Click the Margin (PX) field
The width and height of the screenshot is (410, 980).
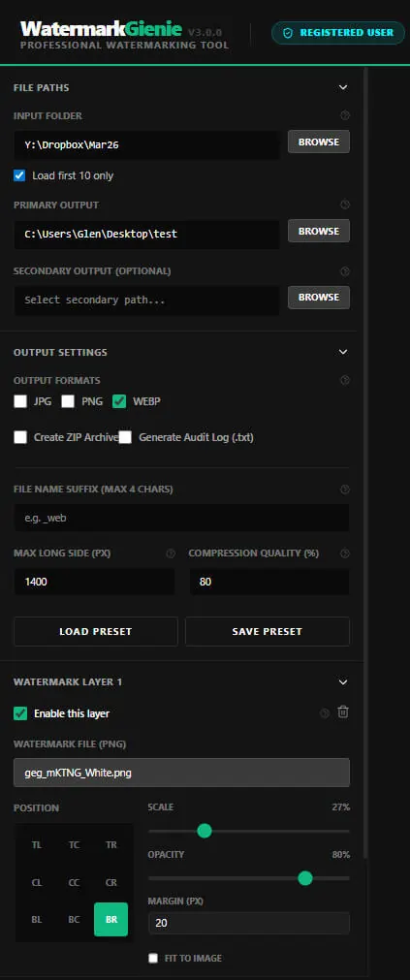tap(249, 923)
